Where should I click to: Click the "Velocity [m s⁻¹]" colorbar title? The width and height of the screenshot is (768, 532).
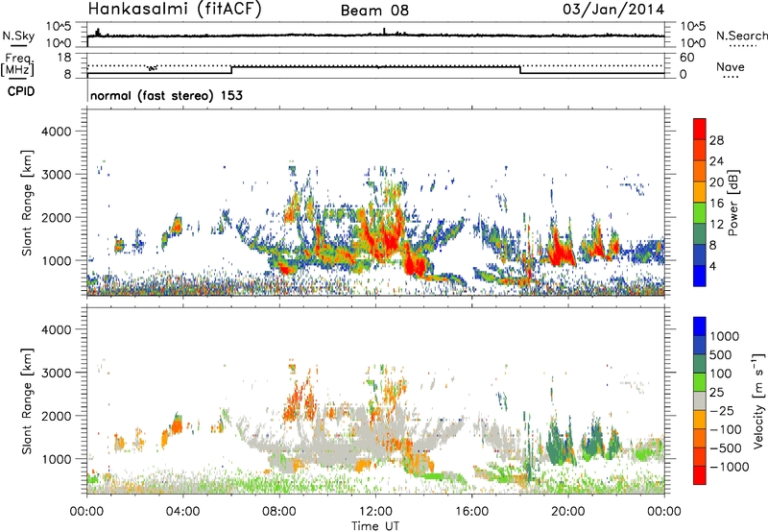click(758, 400)
